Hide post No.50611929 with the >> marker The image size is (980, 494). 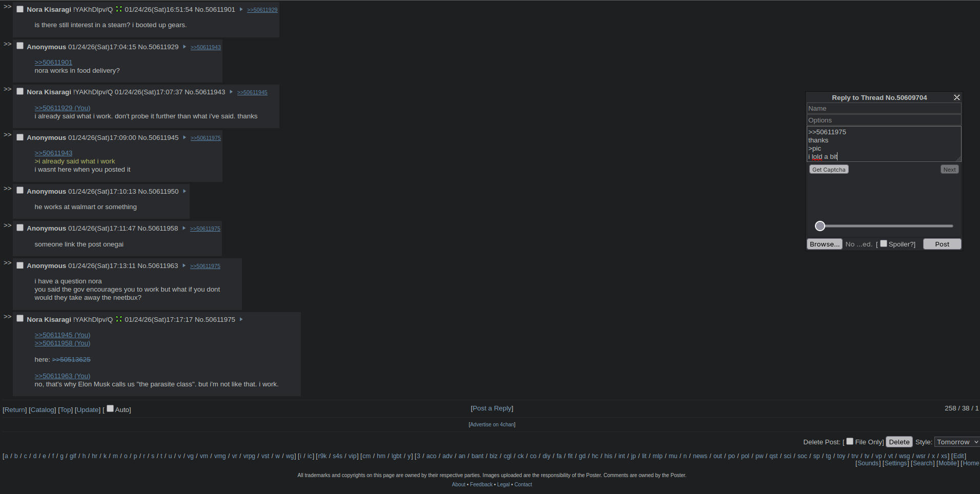coord(7,44)
